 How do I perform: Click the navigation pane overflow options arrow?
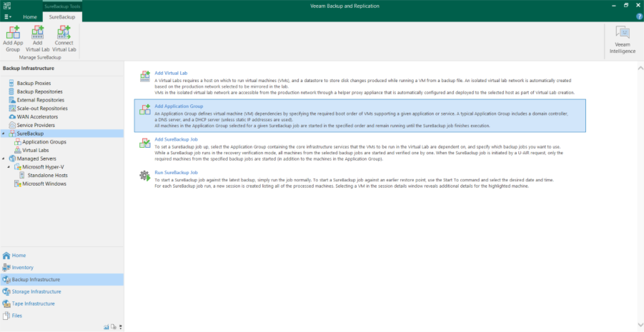[x=120, y=327]
